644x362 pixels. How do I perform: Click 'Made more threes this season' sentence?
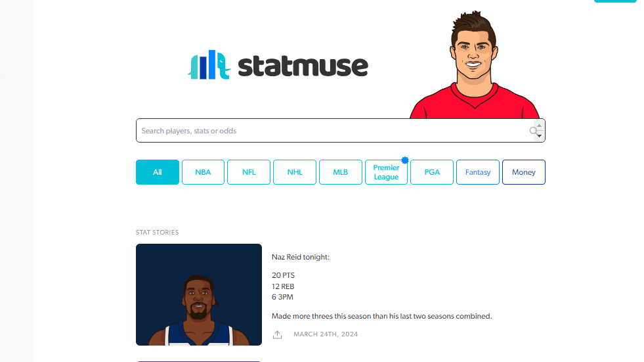tap(381, 317)
